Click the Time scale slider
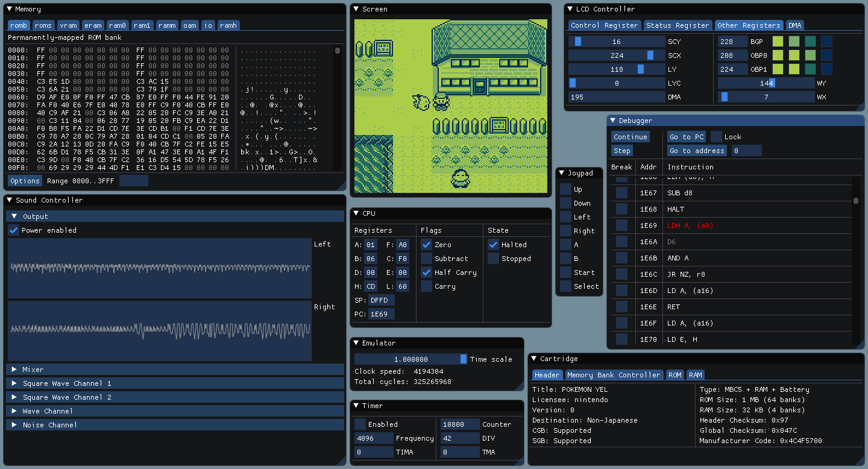The image size is (868, 469). pos(411,359)
